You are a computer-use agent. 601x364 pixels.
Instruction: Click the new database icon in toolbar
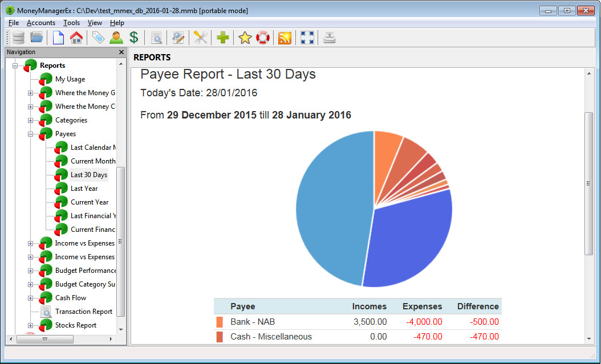pos(18,38)
